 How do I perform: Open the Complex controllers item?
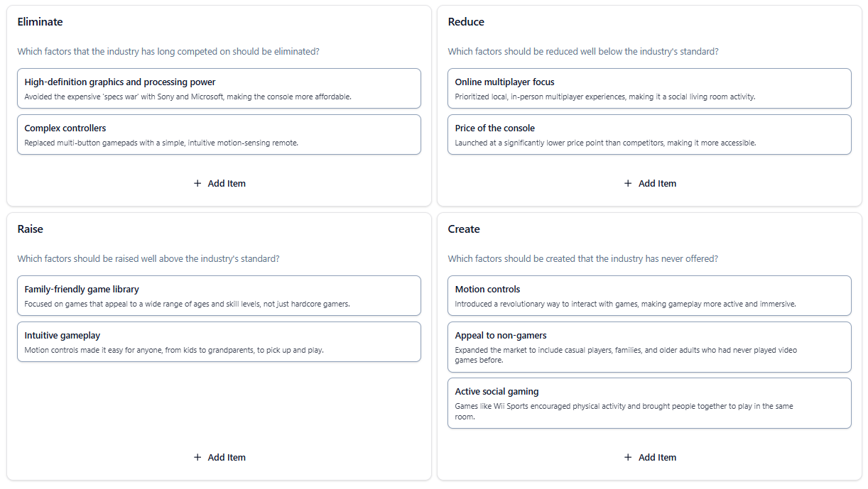tap(219, 135)
